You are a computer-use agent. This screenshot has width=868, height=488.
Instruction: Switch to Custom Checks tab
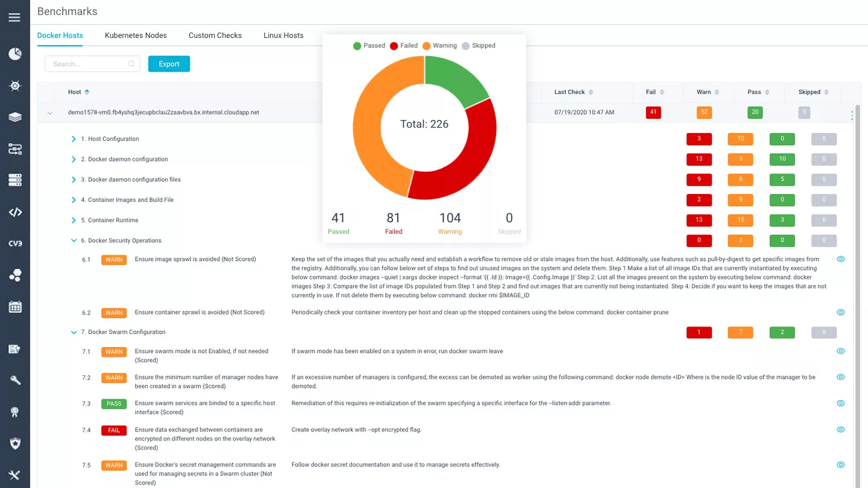click(215, 36)
